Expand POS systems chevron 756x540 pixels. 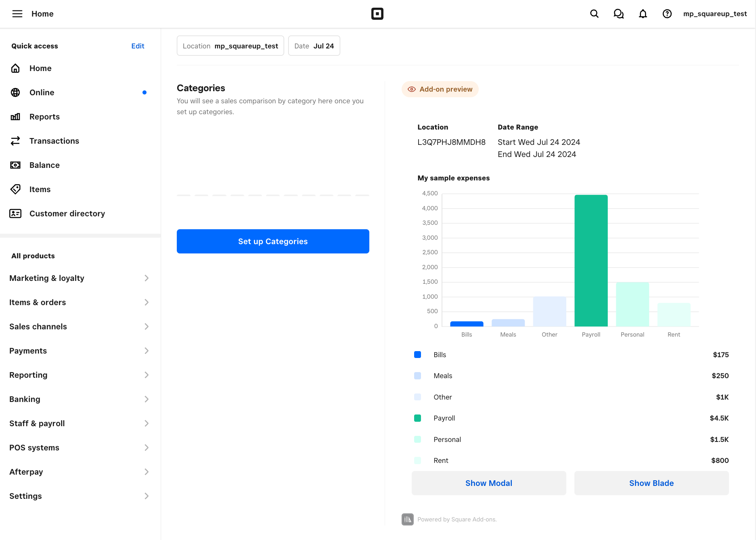pos(147,448)
